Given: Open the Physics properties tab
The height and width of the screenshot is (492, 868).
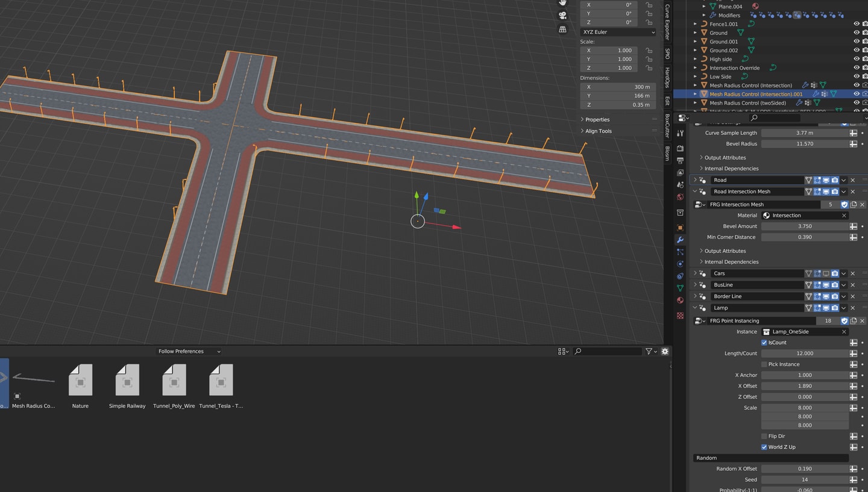Looking at the screenshot, I should click(x=680, y=264).
